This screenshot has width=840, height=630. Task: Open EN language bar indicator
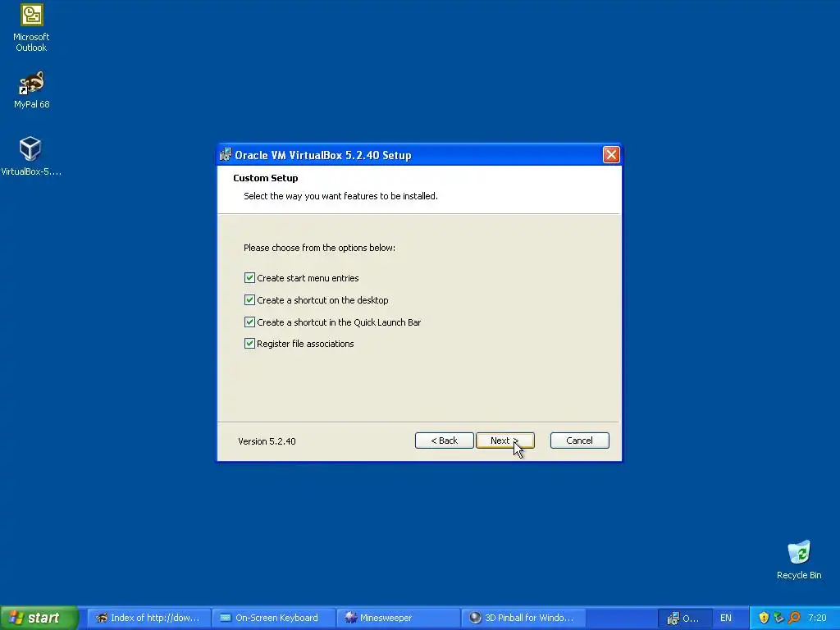(x=725, y=618)
